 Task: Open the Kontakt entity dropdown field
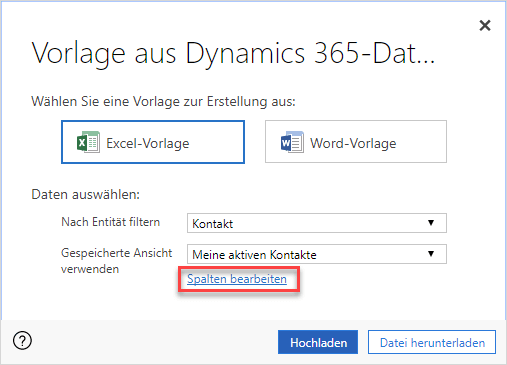click(317, 223)
